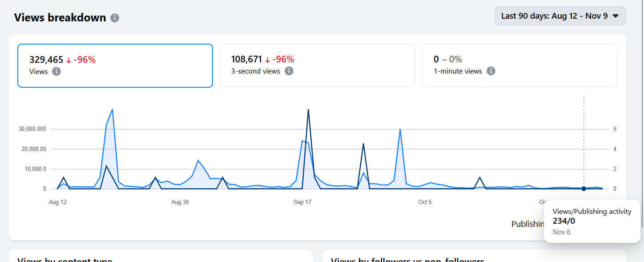The image size is (644, 262).
Task: Click red down arrow beside 329,465
Action: [x=68, y=60]
